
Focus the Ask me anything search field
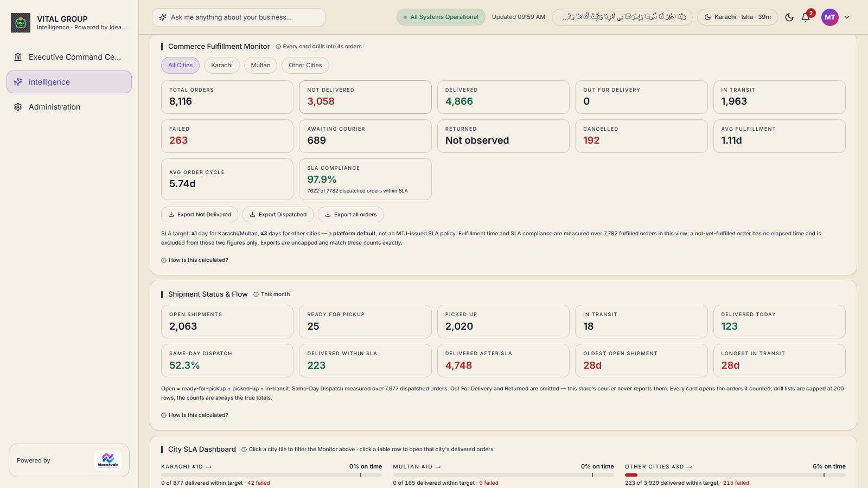point(239,17)
